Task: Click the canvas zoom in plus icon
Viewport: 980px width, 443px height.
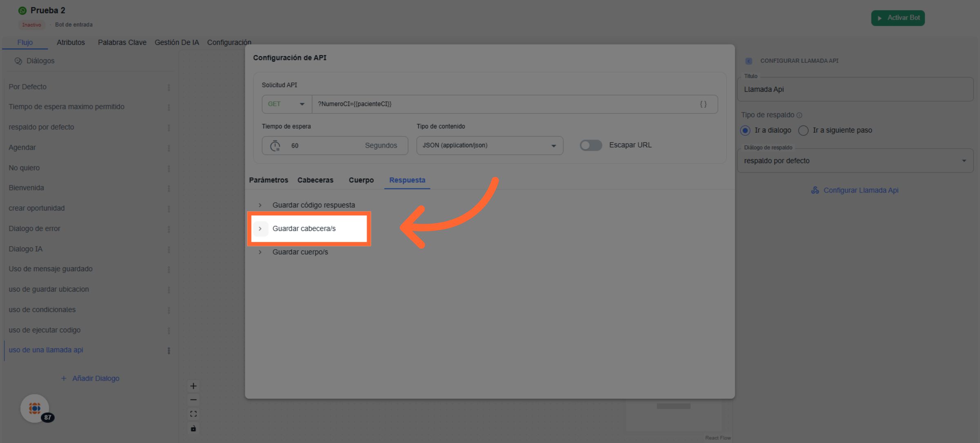Action: 194,386
